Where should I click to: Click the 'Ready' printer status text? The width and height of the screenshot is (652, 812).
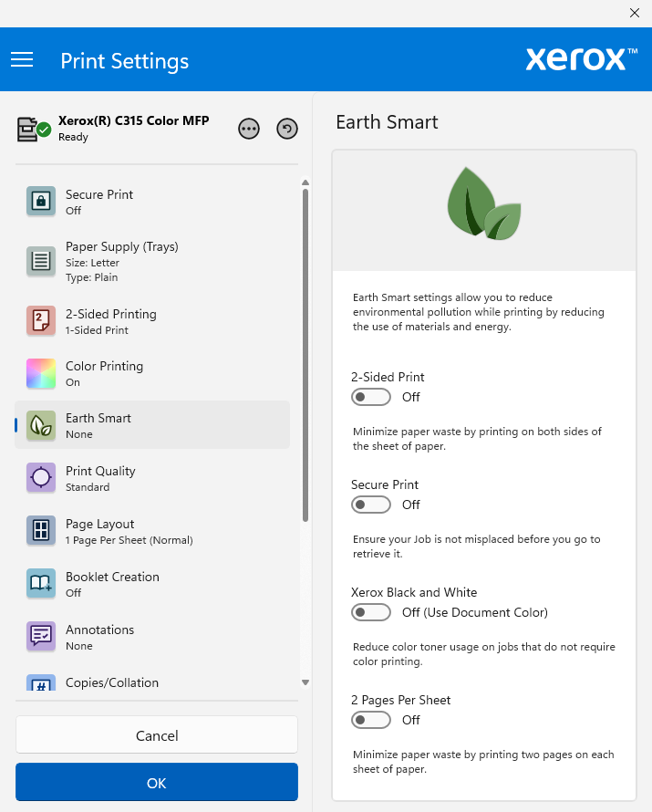pyautogui.click(x=73, y=137)
